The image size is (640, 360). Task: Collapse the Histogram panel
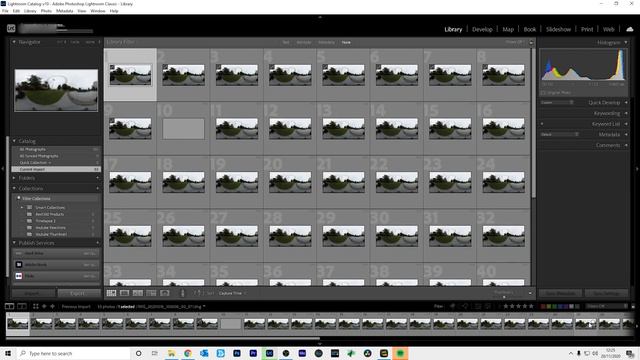click(x=626, y=42)
